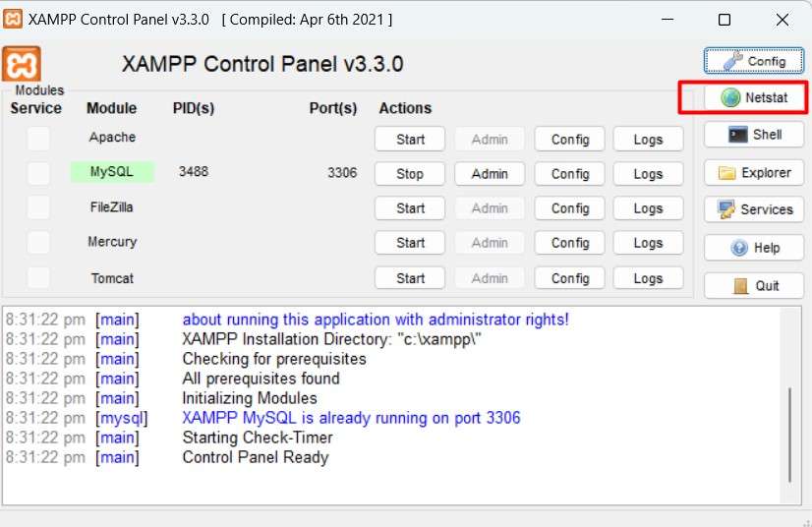This screenshot has width=812, height=527.
Task: Open Apache Config menu
Action: click(x=569, y=139)
